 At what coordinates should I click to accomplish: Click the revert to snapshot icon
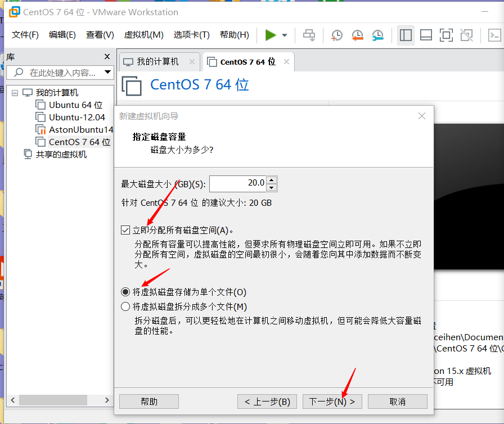click(x=357, y=35)
